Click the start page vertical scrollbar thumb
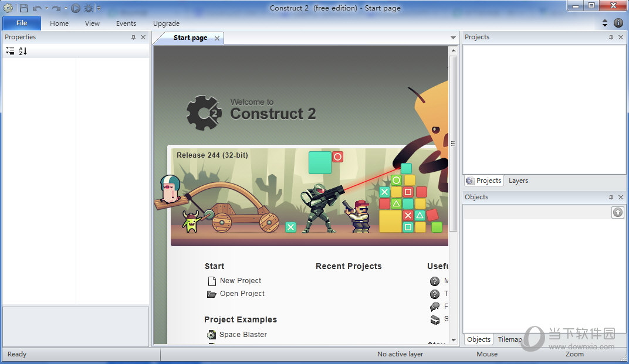Screen dimensions: 629x364 pyautogui.click(x=454, y=144)
